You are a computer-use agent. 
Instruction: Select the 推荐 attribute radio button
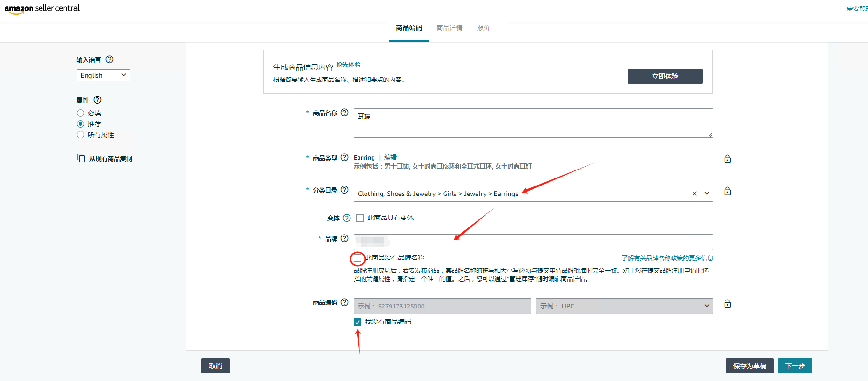point(80,124)
